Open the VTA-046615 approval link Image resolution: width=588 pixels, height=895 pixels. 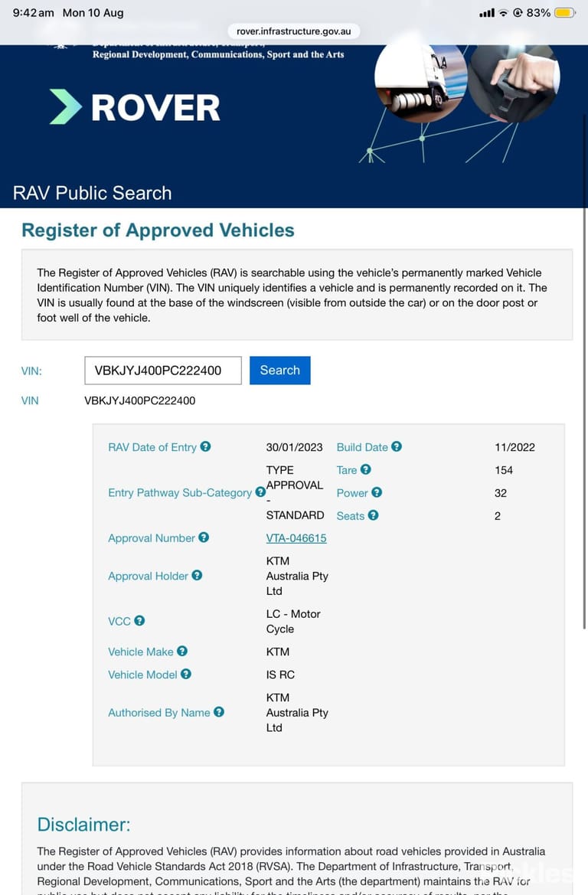(296, 538)
